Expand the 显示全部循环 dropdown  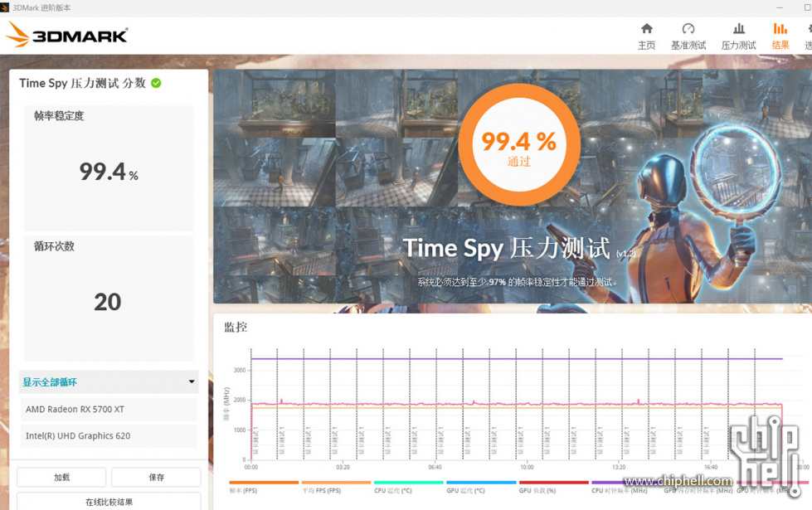coord(109,382)
